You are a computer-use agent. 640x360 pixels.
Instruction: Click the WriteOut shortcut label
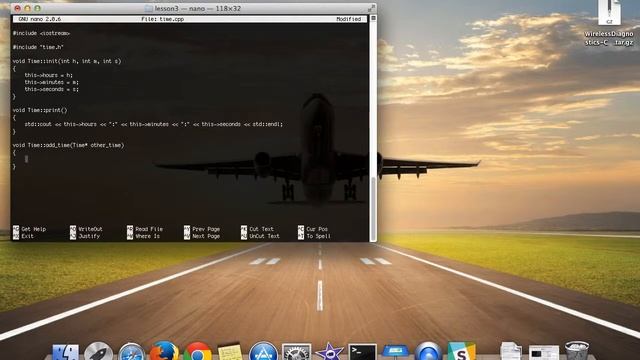[x=90, y=229]
